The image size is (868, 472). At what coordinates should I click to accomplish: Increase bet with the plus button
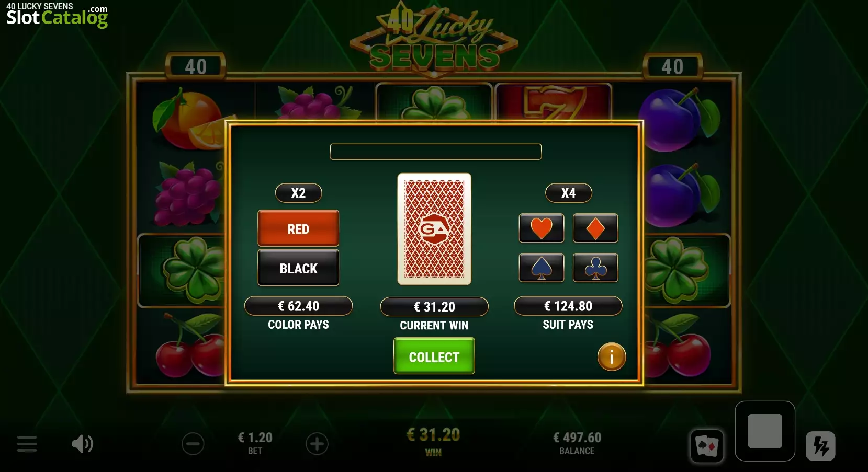[317, 444]
